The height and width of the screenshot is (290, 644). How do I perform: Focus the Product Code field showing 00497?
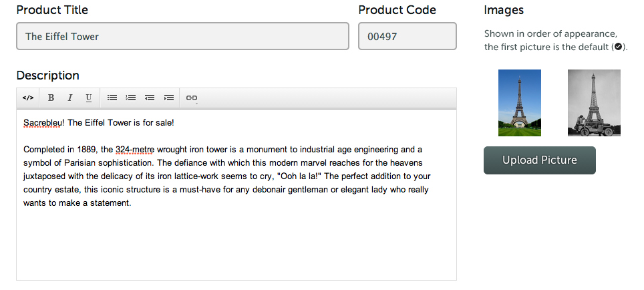[408, 36]
